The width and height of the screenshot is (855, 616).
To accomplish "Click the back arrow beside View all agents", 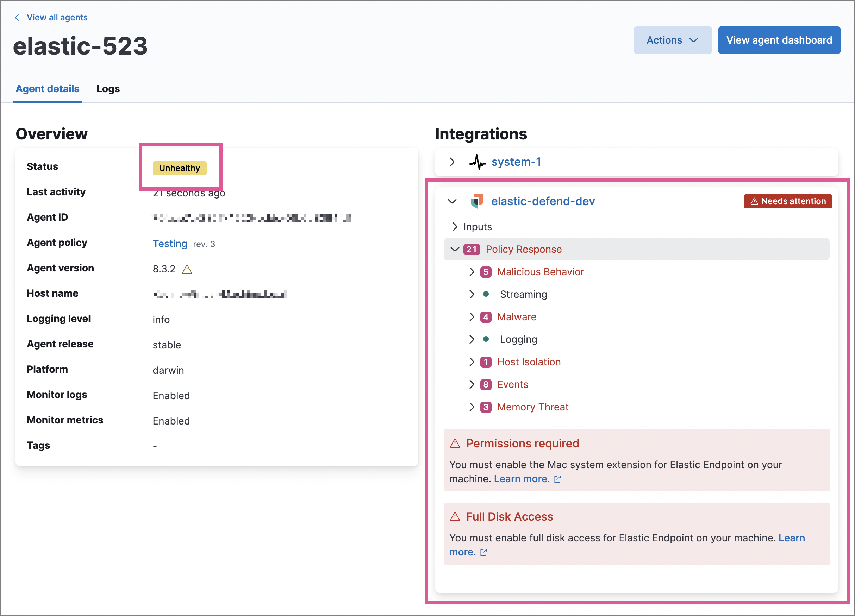I will [17, 17].
